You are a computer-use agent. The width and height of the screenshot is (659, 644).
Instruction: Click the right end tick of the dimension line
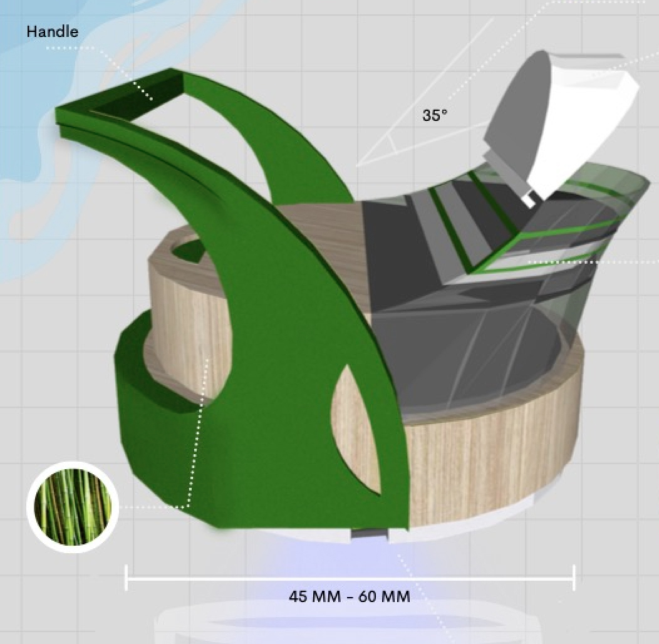pos(573,578)
